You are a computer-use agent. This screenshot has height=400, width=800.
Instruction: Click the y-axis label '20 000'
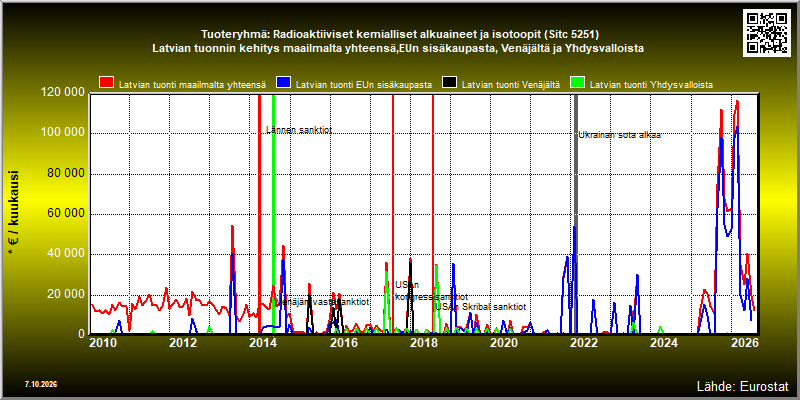pyautogui.click(x=65, y=294)
